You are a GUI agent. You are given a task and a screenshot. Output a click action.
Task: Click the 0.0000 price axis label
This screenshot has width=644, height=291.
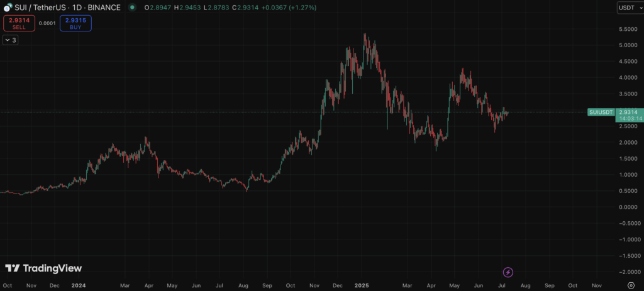tap(628, 207)
